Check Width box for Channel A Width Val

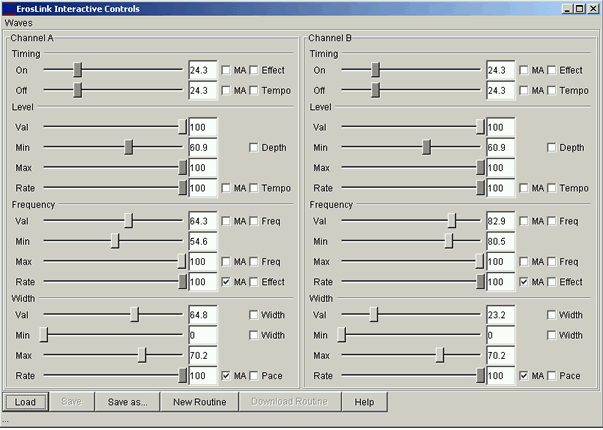[253, 315]
